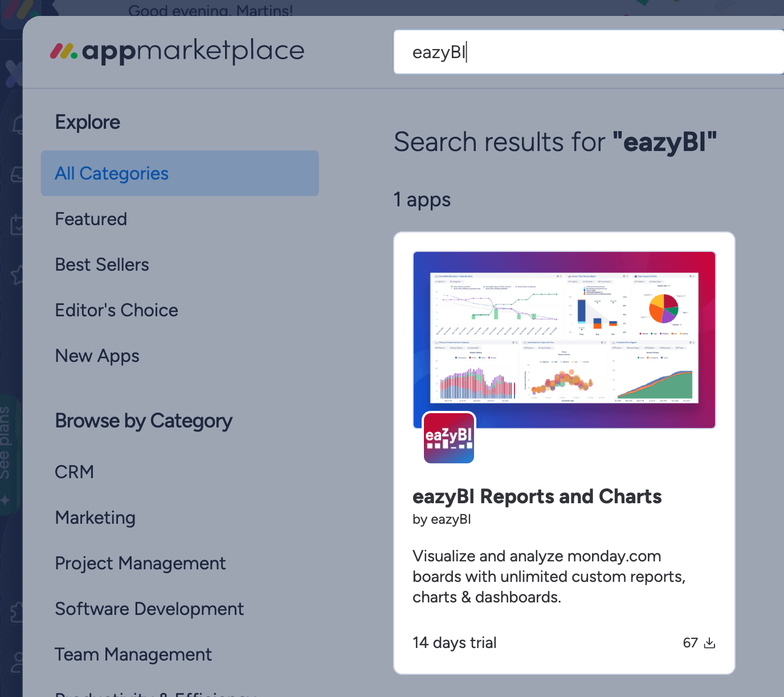Click inside the marketplace search field
Image resolution: width=784 pixels, height=697 pixels.
point(587,52)
